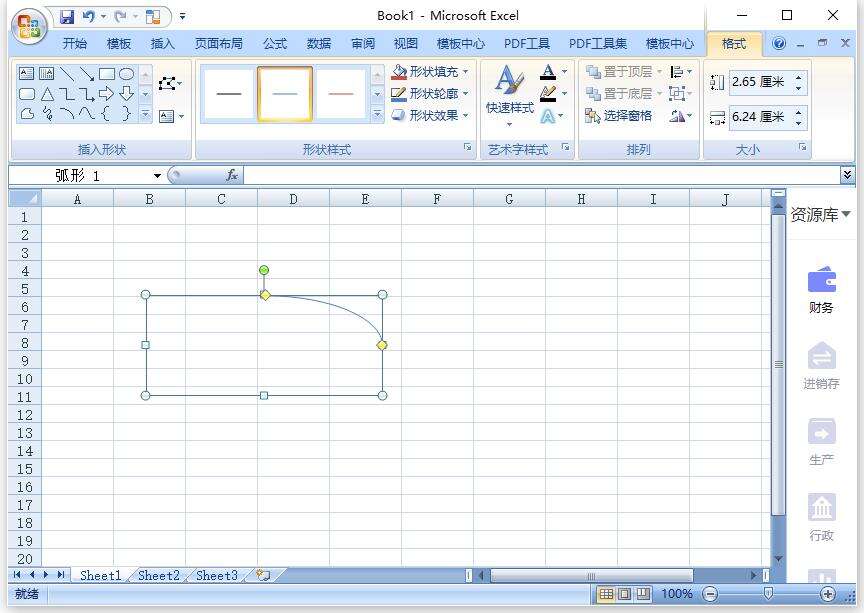Select the horizontal text box shape
This screenshot has width=864, height=613.
click(26, 73)
